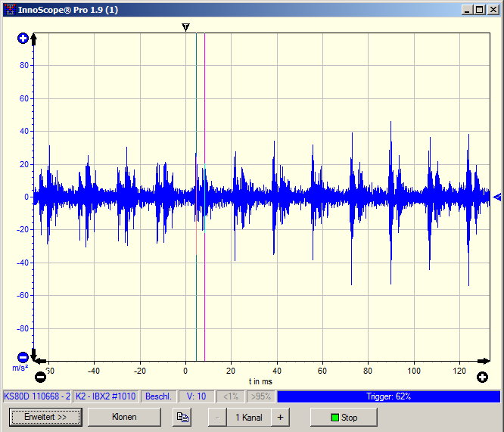Click the black minus zoom icon on the time axis
The image size is (504, 432).
[x=40, y=377]
